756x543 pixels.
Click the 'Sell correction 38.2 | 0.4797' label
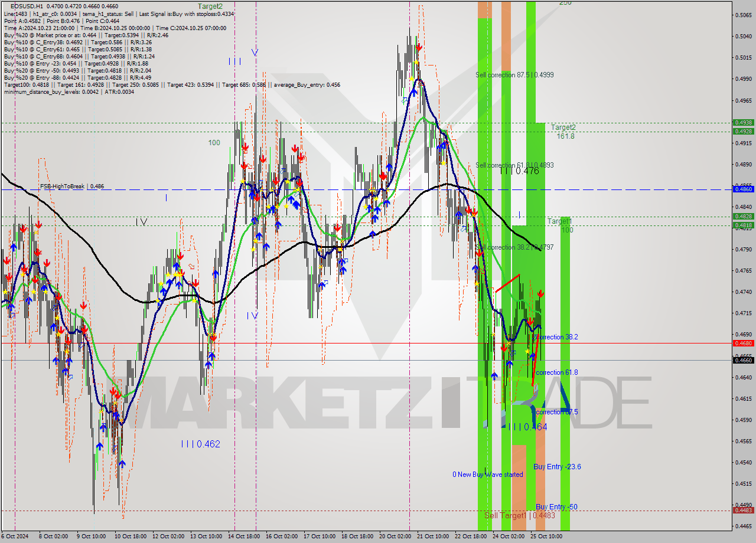click(514, 247)
